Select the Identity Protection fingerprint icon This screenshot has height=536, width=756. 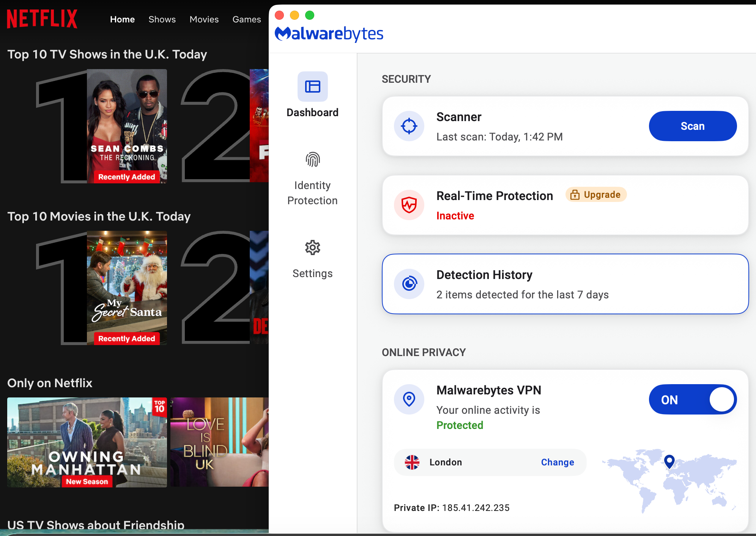pos(312,160)
